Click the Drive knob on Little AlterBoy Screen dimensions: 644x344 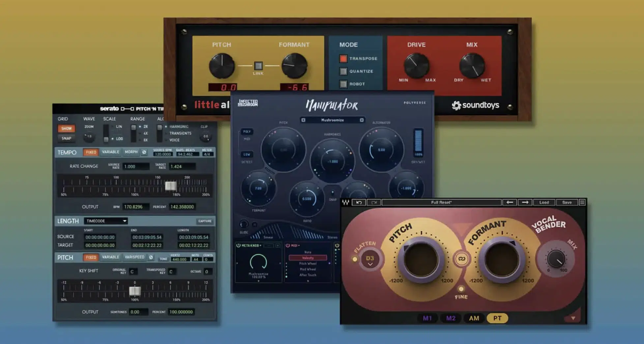tap(417, 66)
